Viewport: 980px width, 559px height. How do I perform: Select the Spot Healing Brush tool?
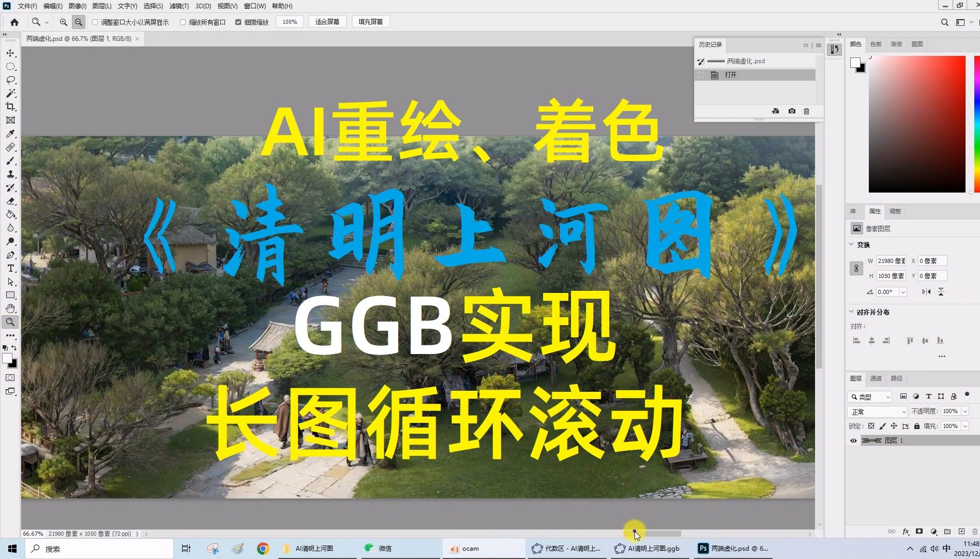coord(10,148)
